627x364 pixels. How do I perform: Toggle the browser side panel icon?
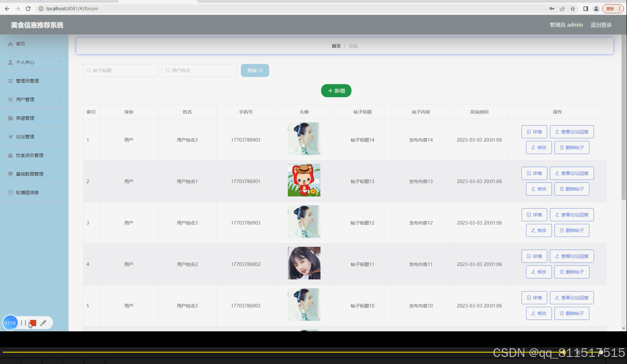pos(586,9)
